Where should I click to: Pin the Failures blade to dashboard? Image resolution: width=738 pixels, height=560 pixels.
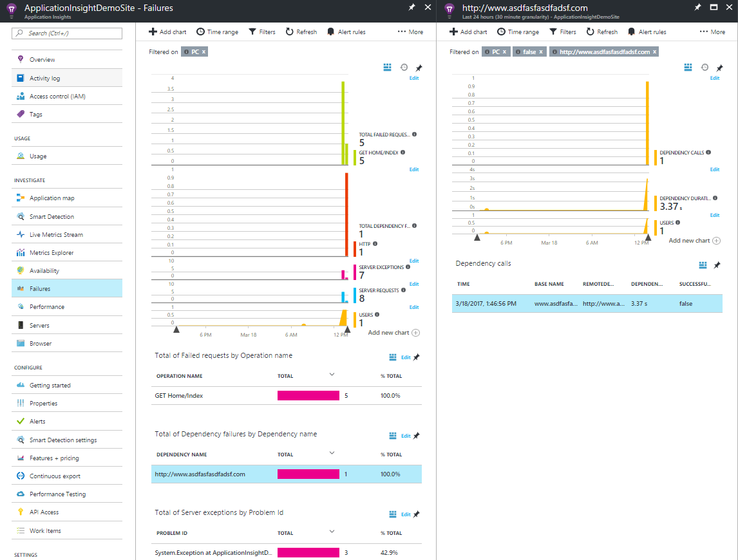pos(412,7)
